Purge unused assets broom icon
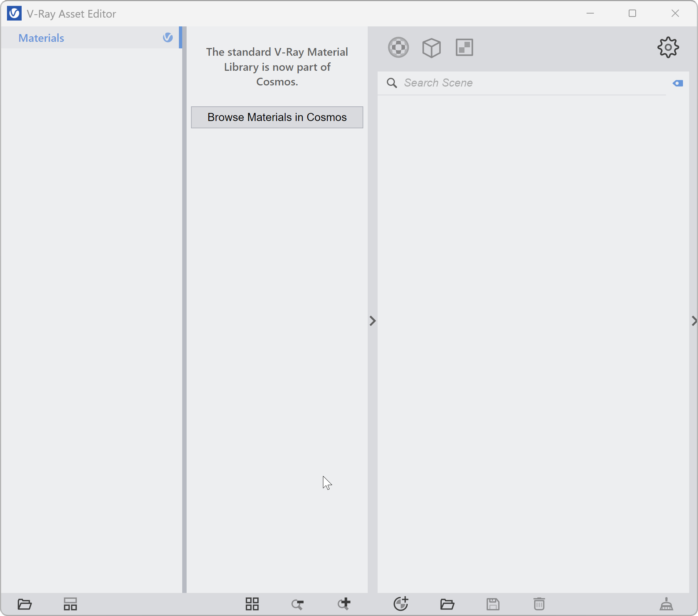698x616 pixels. [x=666, y=604]
